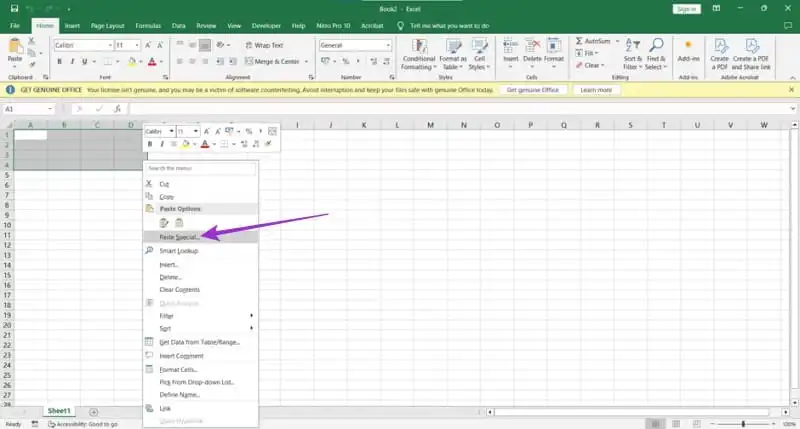The image size is (800, 429).
Task: Adjust the zoom slider in the status bar
Action: coord(742,424)
